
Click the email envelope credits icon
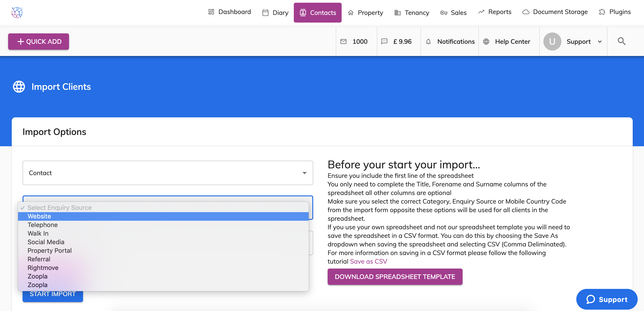click(x=343, y=42)
